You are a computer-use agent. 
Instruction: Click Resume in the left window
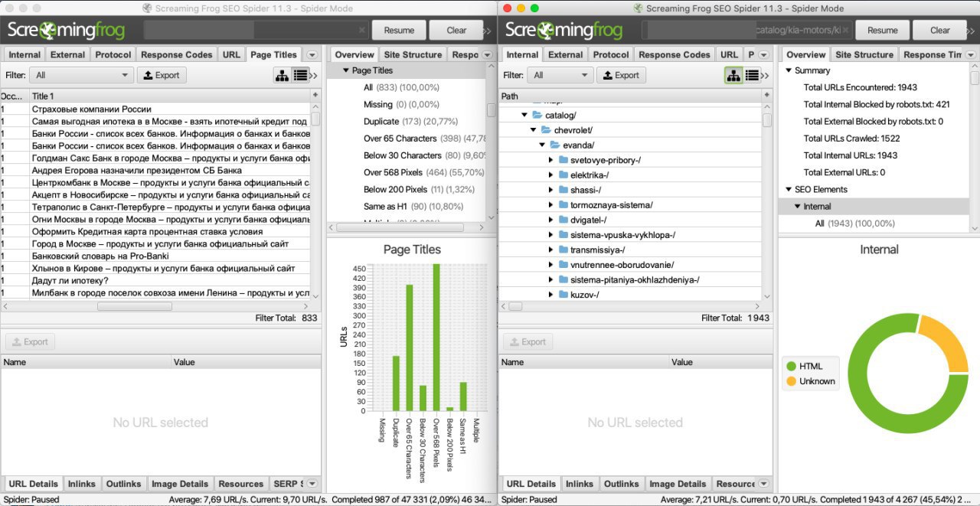coord(399,31)
